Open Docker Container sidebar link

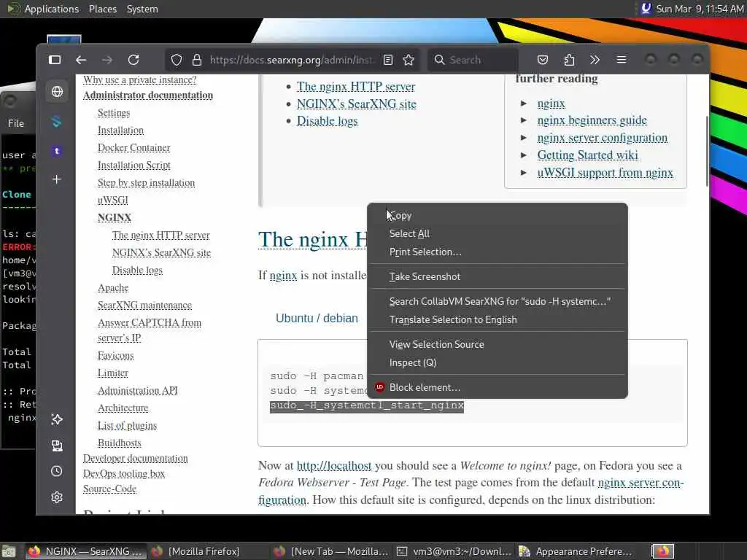pyautogui.click(x=134, y=147)
